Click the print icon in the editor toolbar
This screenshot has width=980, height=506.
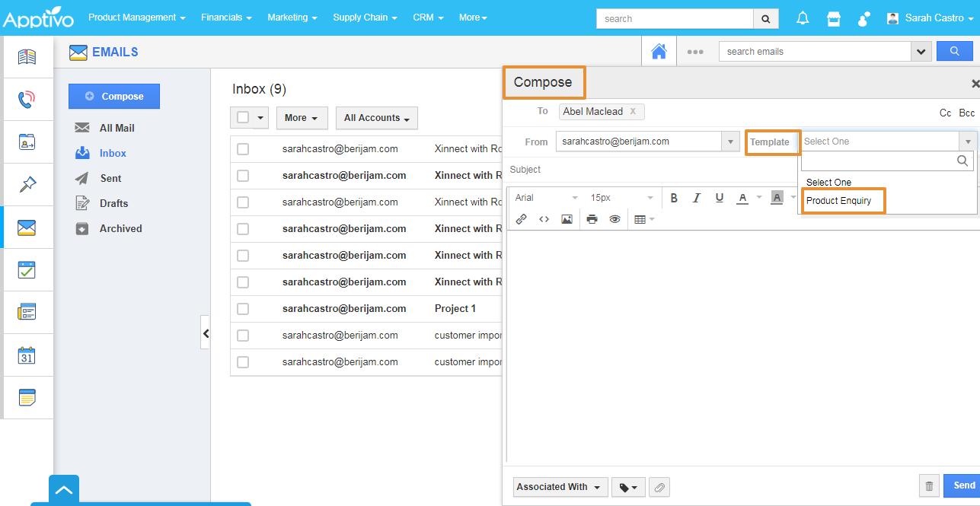click(592, 219)
